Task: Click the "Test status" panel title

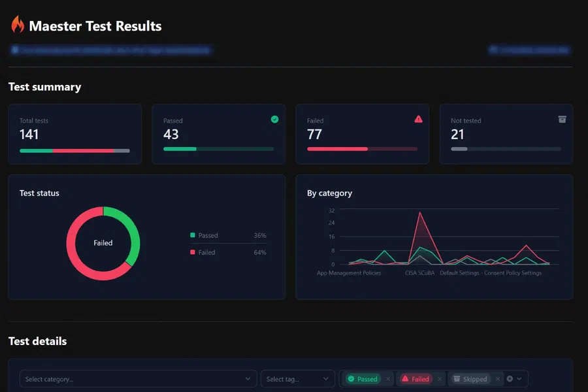Action: tap(39, 193)
